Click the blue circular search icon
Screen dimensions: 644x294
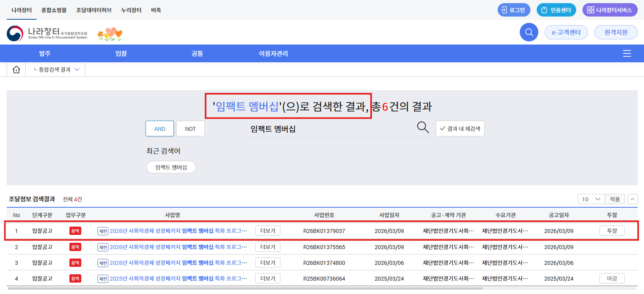click(x=529, y=32)
